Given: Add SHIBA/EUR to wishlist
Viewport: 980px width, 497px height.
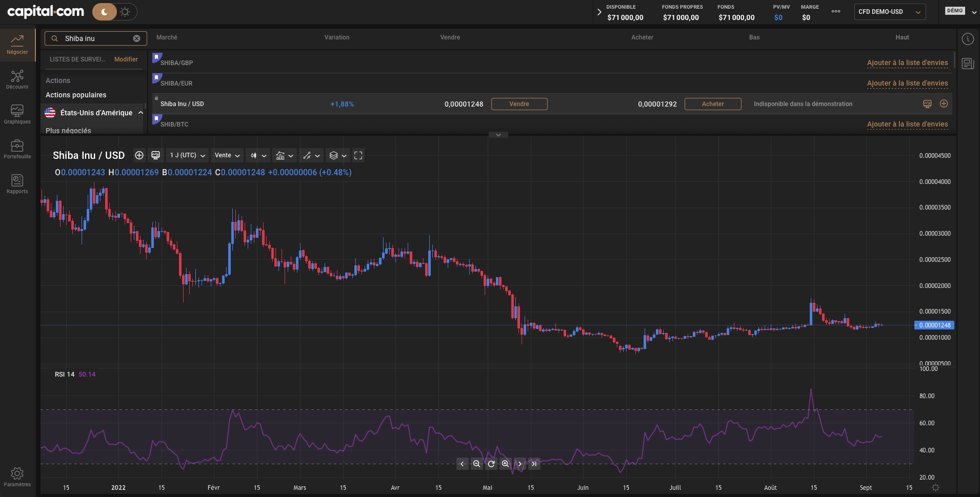Looking at the screenshot, I should [x=907, y=83].
